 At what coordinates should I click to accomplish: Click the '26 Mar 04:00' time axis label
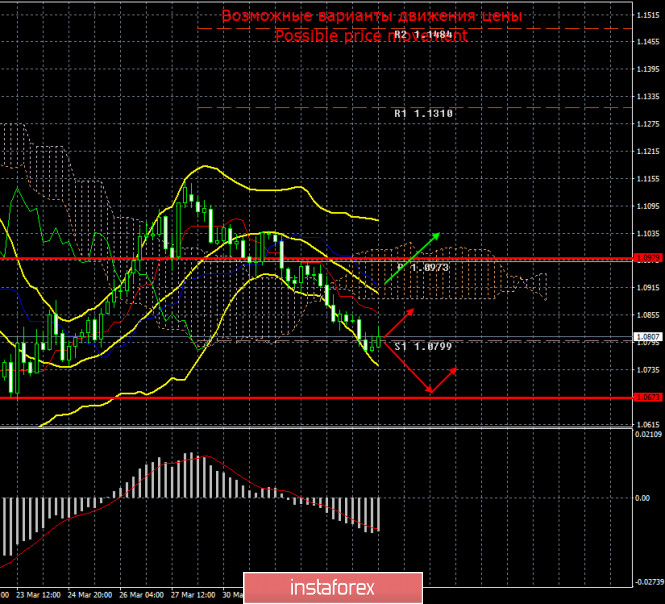pyautogui.click(x=141, y=595)
